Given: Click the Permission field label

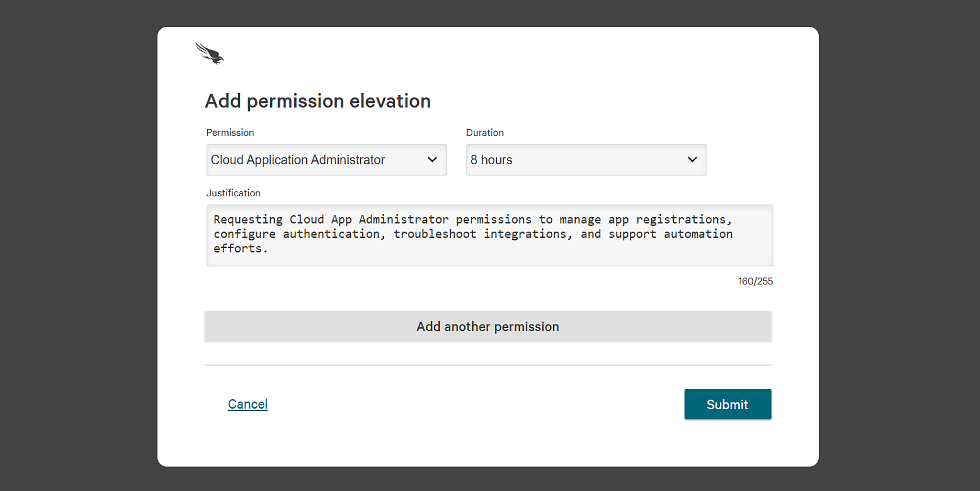Looking at the screenshot, I should pos(230,133).
